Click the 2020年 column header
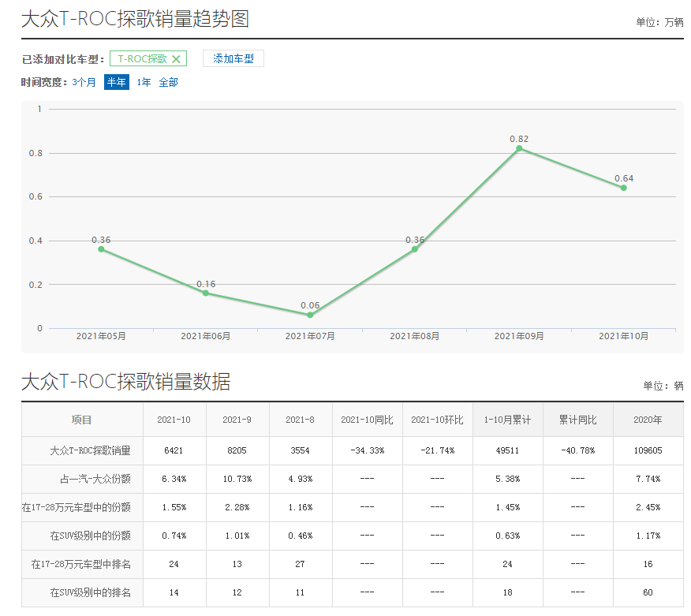 [648, 420]
